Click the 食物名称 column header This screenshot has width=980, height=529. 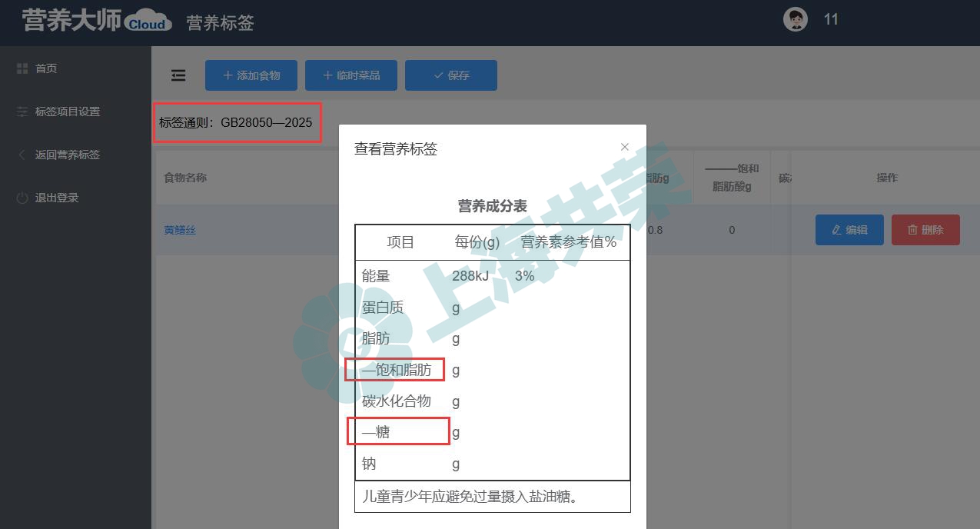(185, 178)
